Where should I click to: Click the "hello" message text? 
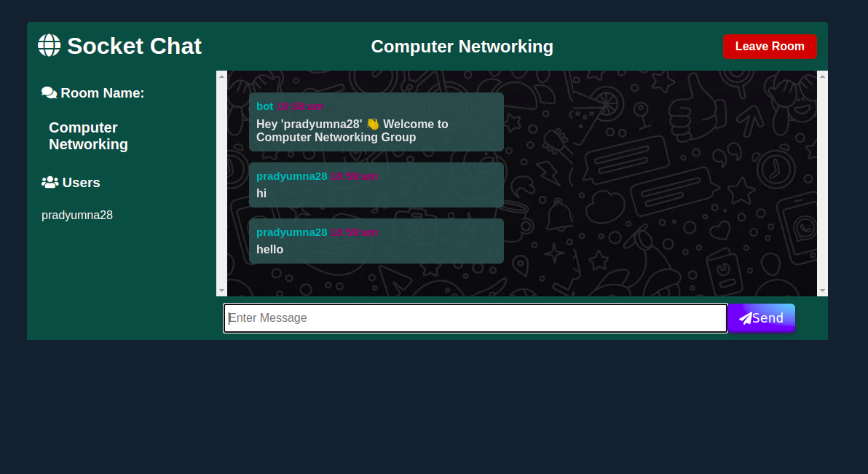[269, 250]
